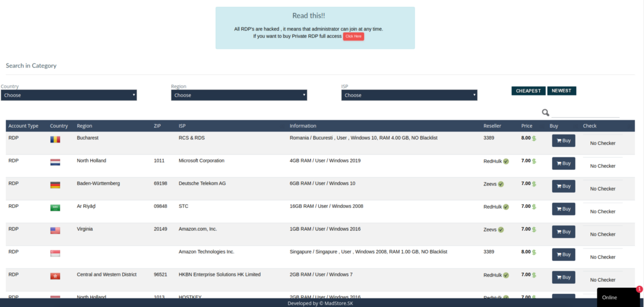Viewport: 644px width, 307px height.
Task: Click the magnifying glass search icon
Action: point(545,112)
